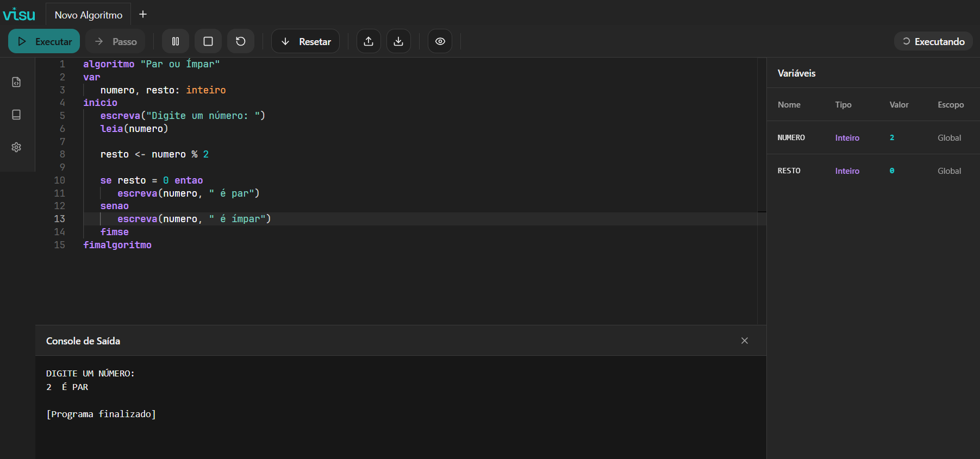Add a new tab with plus
Image resolution: width=980 pixels, height=459 pixels.
click(x=143, y=15)
